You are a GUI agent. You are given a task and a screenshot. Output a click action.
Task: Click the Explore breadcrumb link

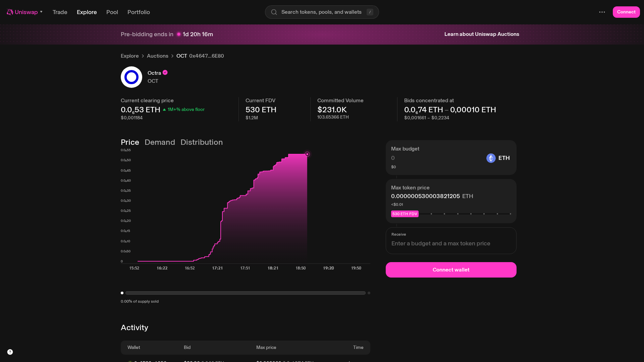coord(129,56)
